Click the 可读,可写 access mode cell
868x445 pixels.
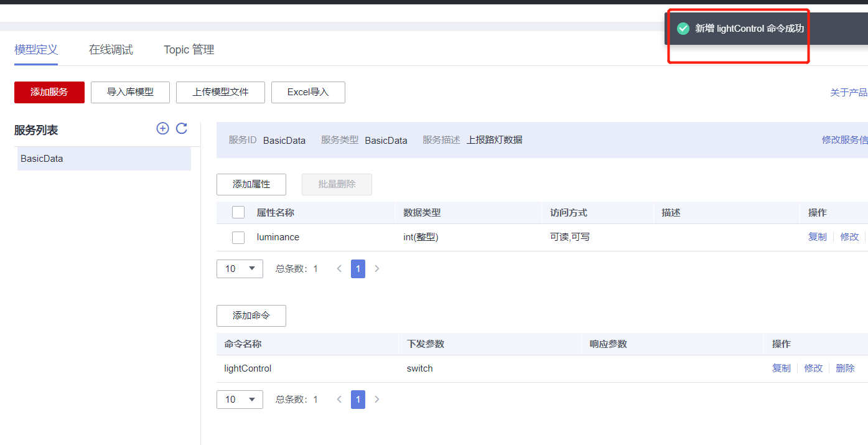570,237
